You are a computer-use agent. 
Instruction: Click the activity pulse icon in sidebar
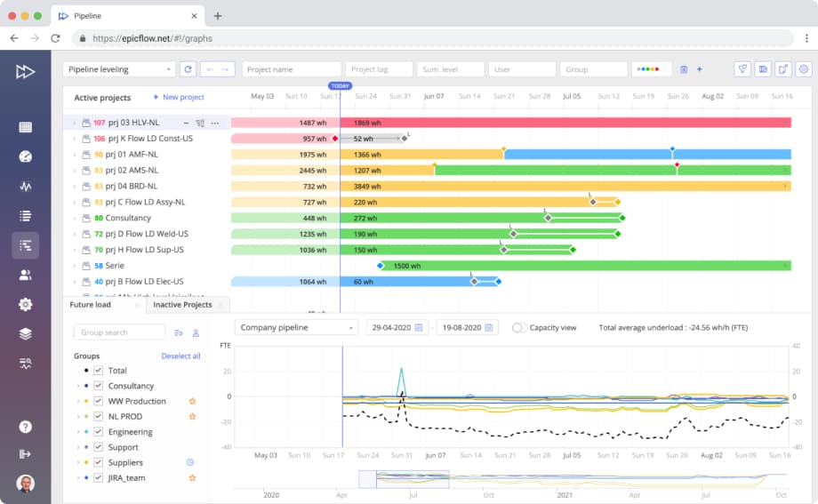pos(25,187)
